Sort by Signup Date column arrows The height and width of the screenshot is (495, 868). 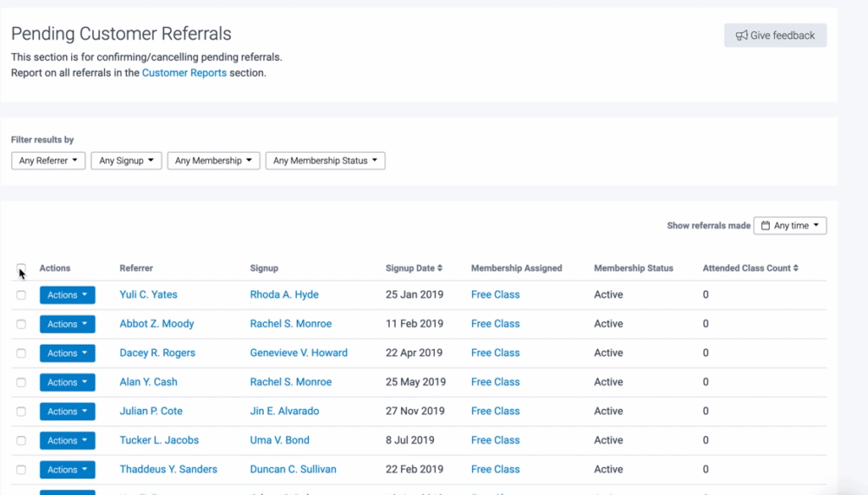coord(439,268)
